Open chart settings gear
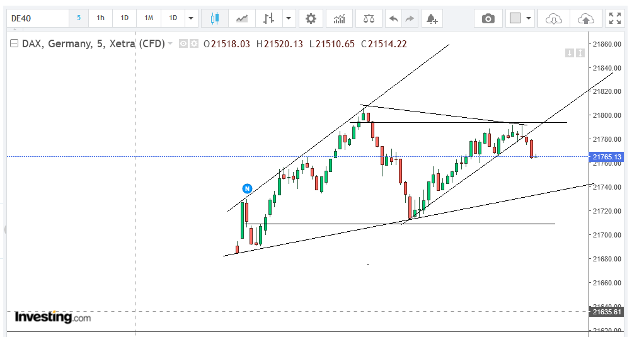644x337 pixels. [311, 18]
